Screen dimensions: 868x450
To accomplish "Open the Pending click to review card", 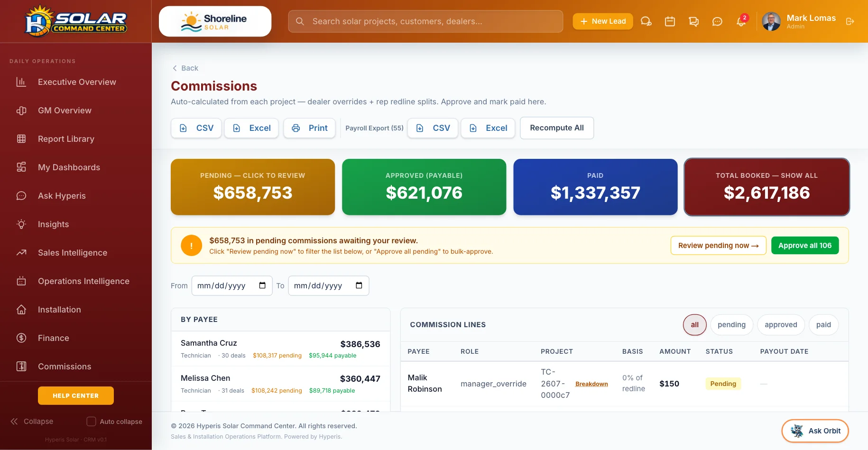I will (253, 187).
